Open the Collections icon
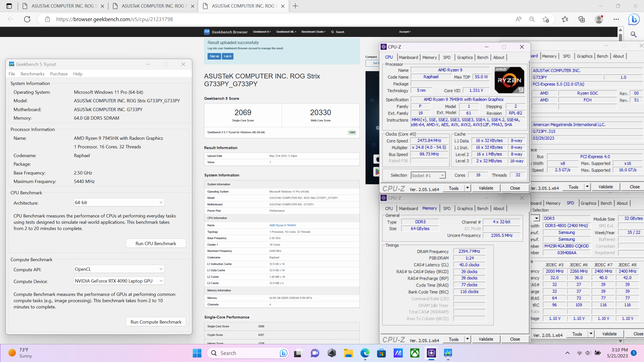The height and width of the screenshot is (362, 644). (582, 19)
